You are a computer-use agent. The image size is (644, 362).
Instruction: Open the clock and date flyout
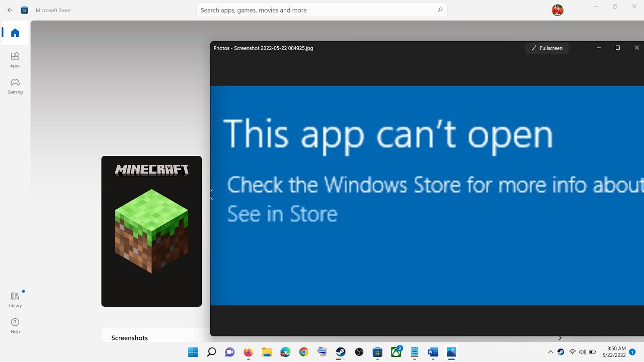(614, 352)
